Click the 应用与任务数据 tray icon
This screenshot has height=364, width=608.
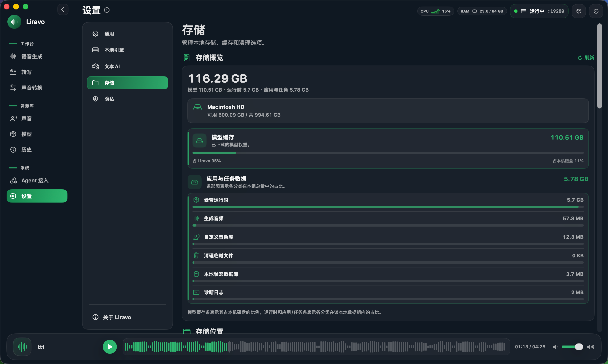pyautogui.click(x=195, y=182)
